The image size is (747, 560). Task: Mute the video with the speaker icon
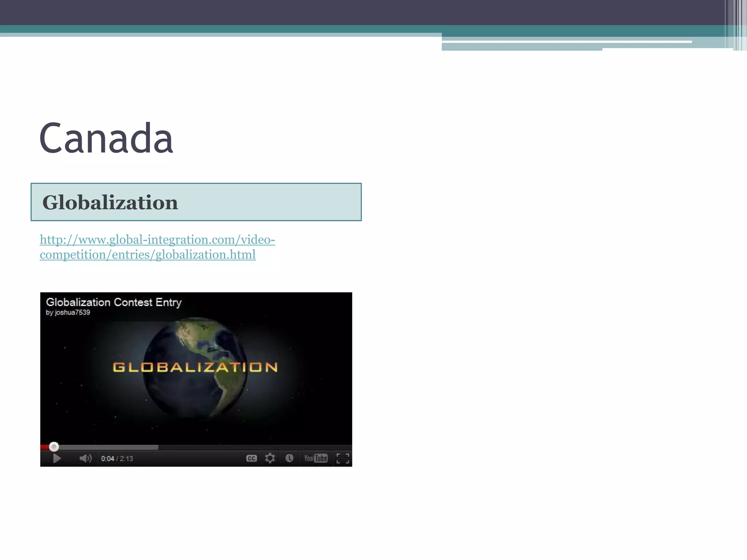click(85, 459)
